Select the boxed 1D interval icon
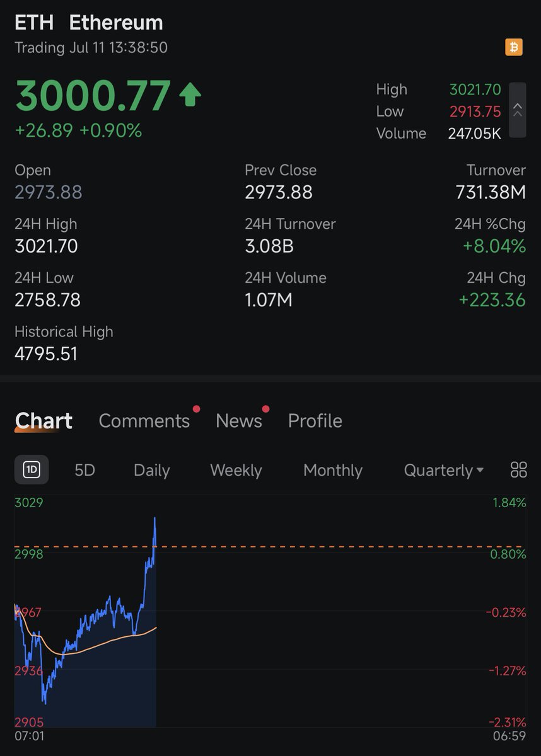 pyautogui.click(x=32, y=470)
